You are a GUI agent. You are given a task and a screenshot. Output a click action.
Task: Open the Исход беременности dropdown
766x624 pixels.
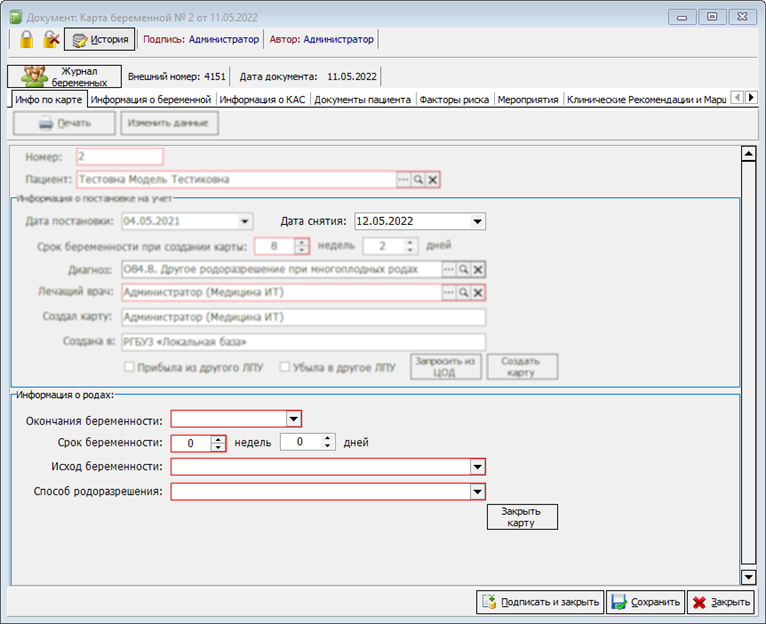pos(477,467)
